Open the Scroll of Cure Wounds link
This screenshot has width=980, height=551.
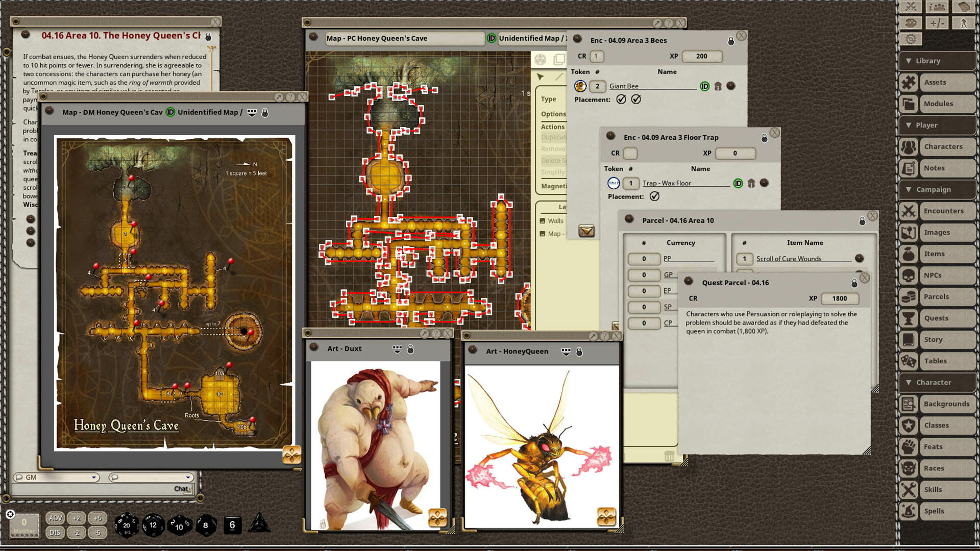791,259
